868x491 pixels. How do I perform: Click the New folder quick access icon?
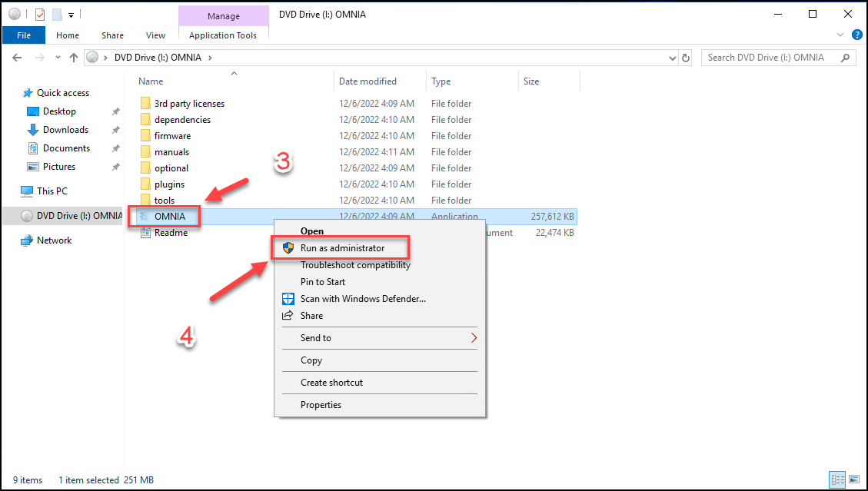(56, 15)
